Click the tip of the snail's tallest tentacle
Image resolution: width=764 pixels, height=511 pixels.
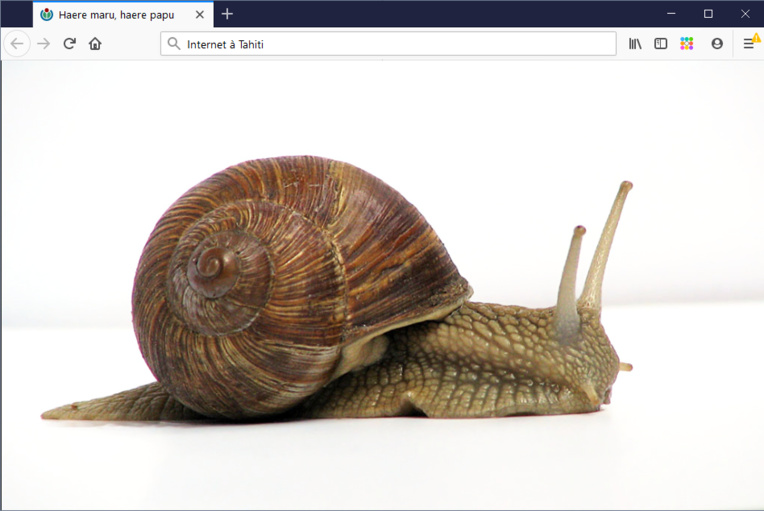point(627,185)
